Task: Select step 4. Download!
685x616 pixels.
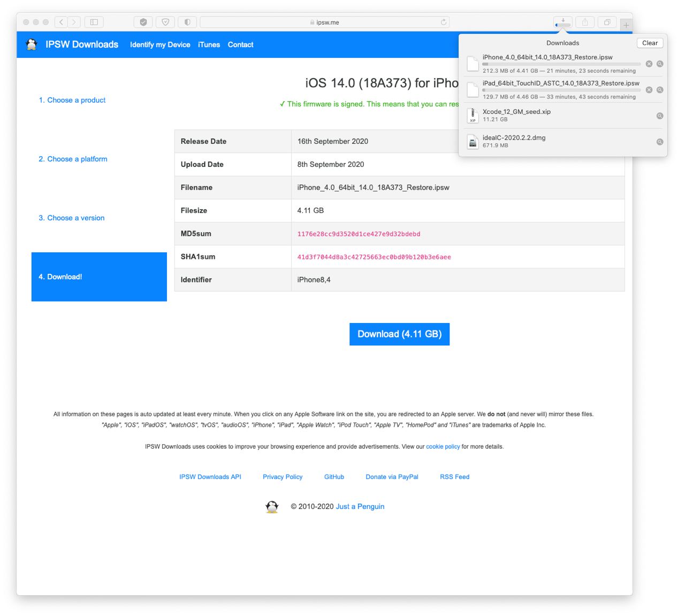Action: pos(99,276)
